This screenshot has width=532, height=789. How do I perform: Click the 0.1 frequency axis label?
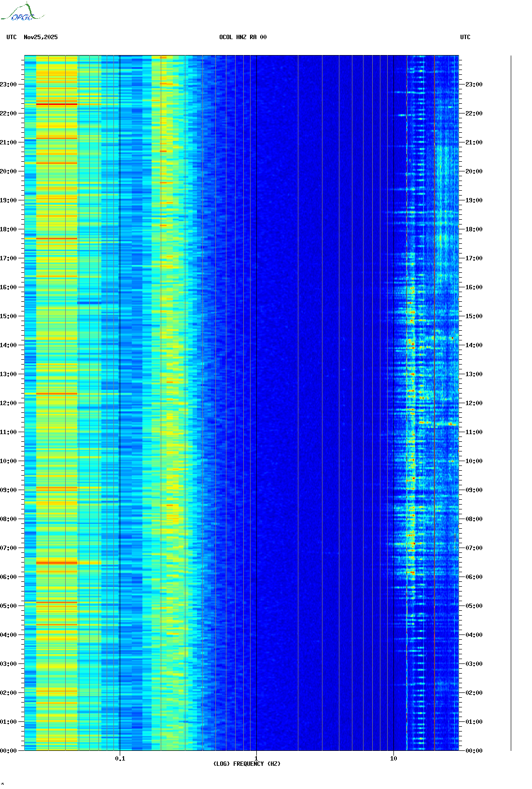point(120,758)
